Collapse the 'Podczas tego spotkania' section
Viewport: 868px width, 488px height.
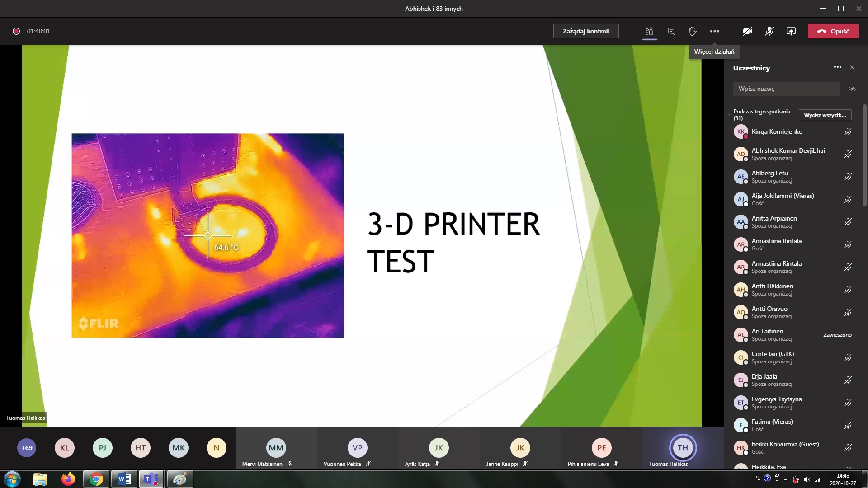(x=729, y=115)
